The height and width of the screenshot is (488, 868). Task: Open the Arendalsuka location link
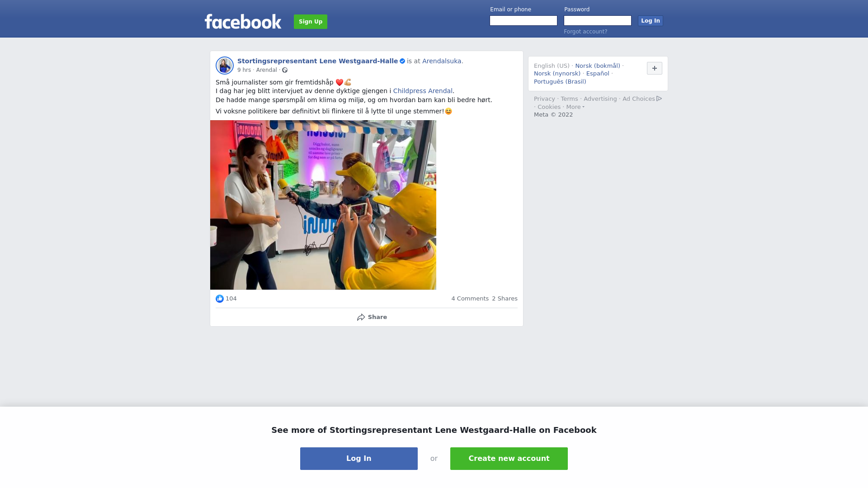[x=442, y=61]
